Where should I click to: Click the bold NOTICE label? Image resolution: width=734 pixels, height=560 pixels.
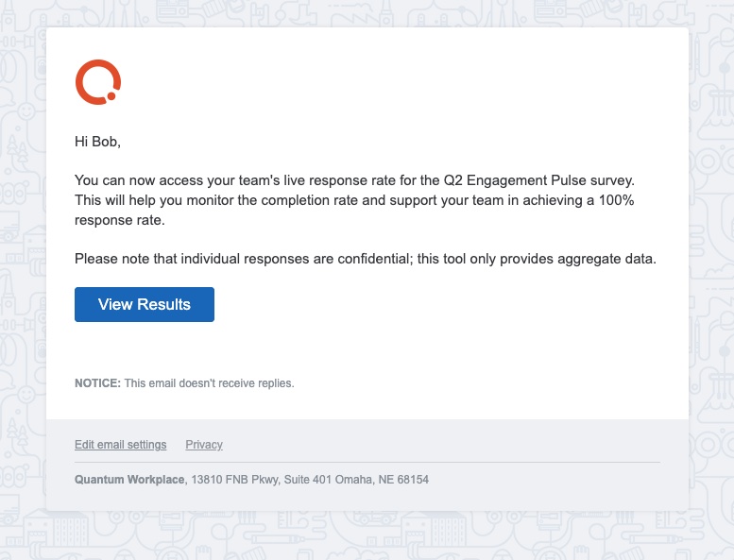(97, 383)
